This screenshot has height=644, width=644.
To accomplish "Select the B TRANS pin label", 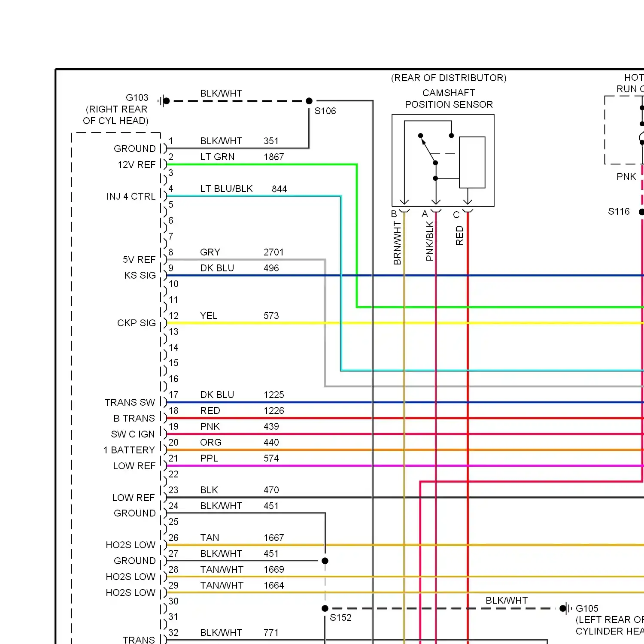I will tap(134, 418).
